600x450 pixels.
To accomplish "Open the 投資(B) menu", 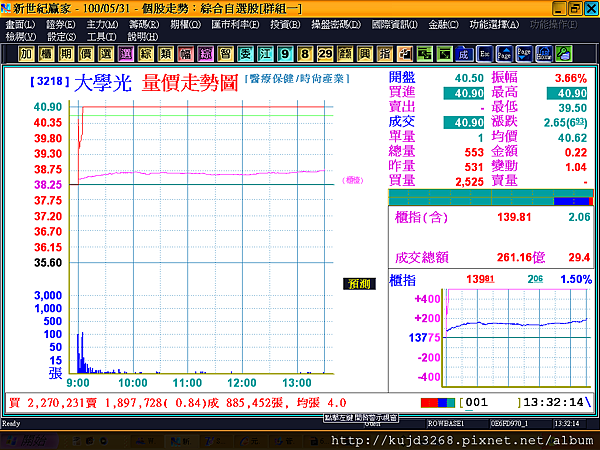I will (x=285, y=25).
